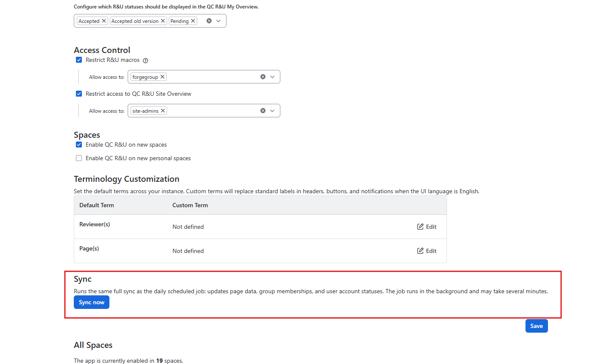612x364 pixels.
Task: Edit the Reviewer(s) custom term
Action: tap(427, 227)
